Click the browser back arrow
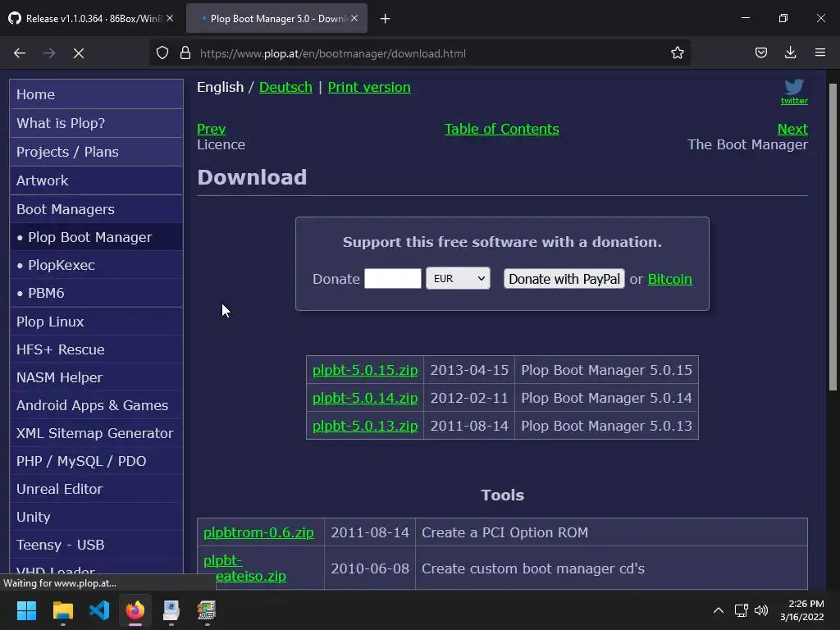Viewport: 840px width, 630px height. [x=20, y=53]
